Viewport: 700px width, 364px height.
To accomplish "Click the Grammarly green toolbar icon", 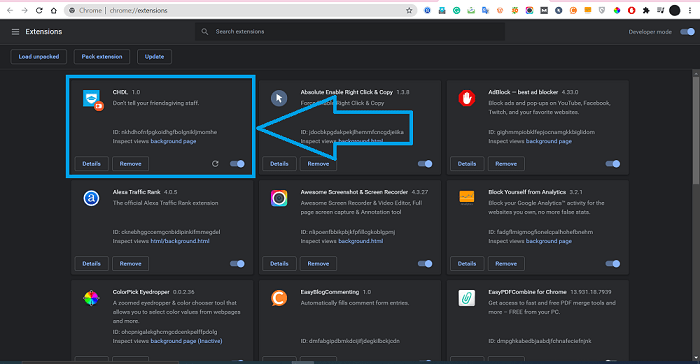I will click(456, 10).
